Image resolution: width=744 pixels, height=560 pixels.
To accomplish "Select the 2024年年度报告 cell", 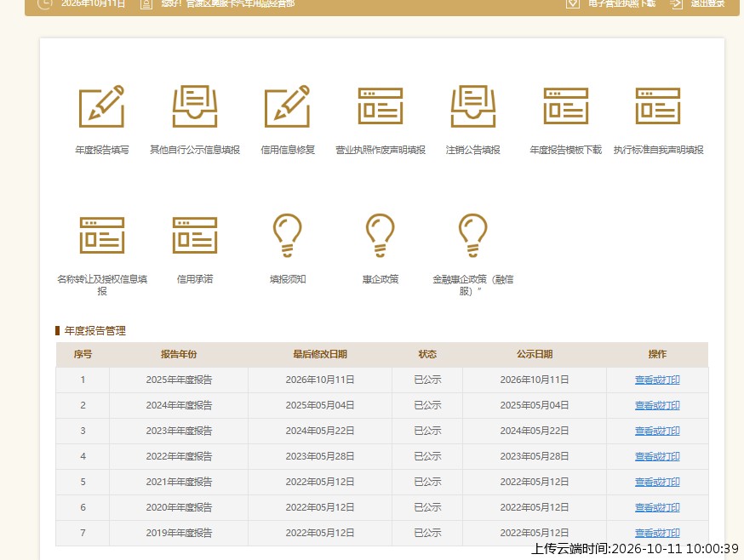I will point(179,405).
